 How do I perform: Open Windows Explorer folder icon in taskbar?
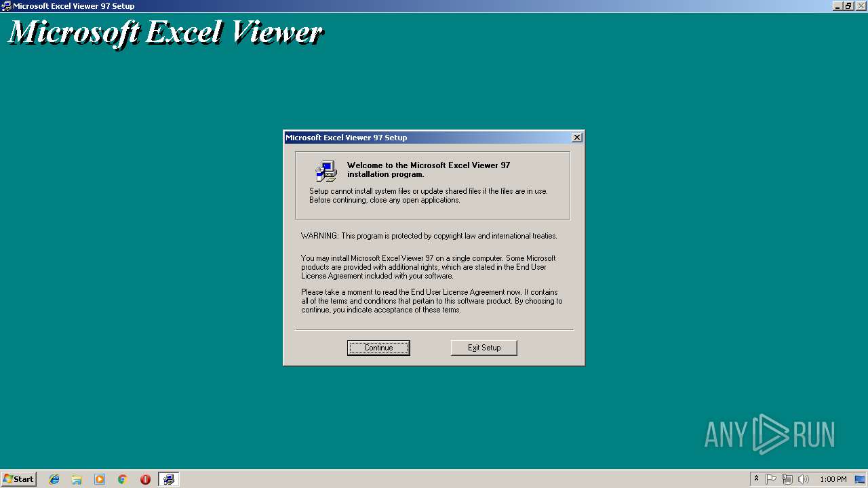coord(77,479)
